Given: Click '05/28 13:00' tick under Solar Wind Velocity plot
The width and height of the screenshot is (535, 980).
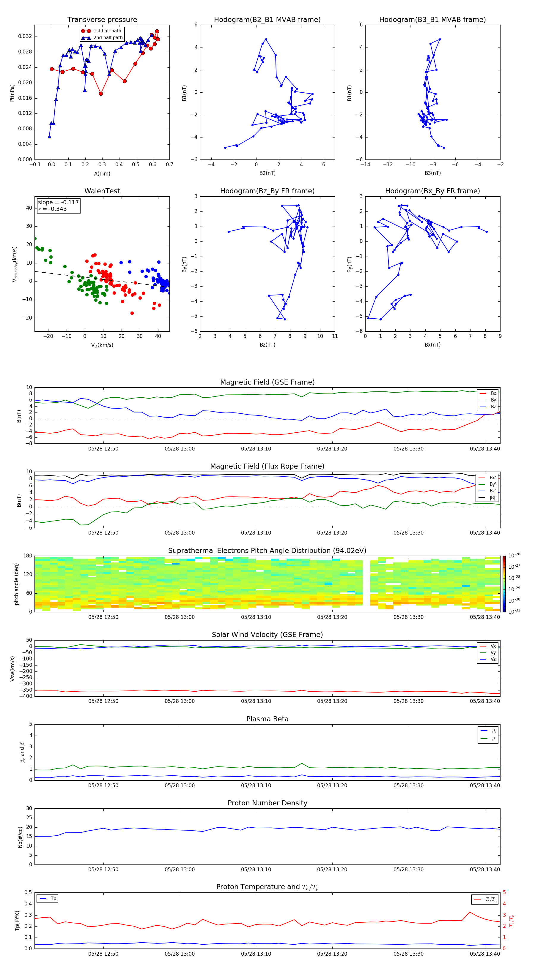Looking at the screenshot, I should pos(180,701).
